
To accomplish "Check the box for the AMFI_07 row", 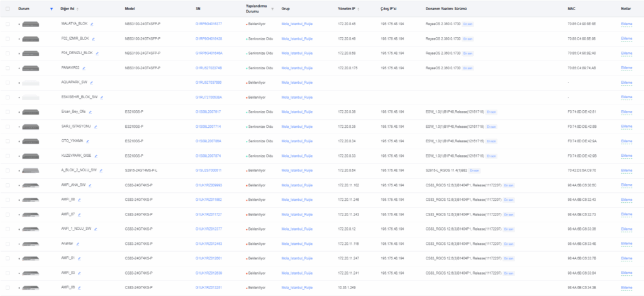I will [x=8, y=215].
